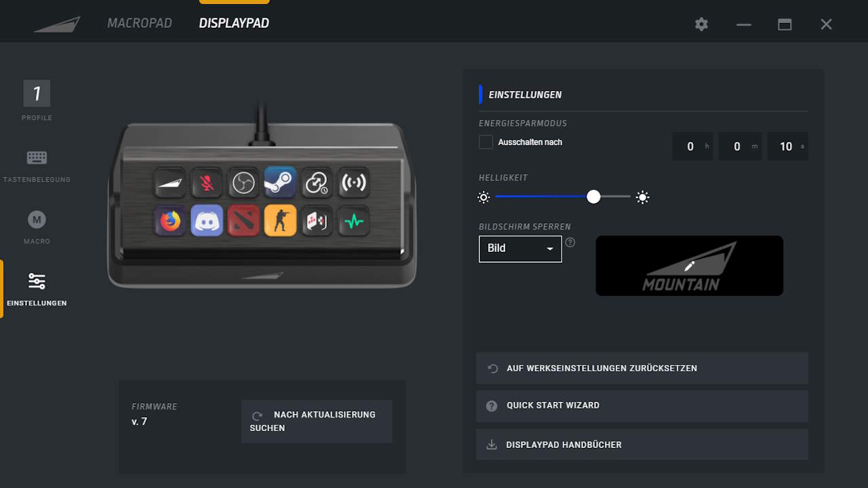Click Nach Aktualisierung suchen button

[x=317, y=421]
